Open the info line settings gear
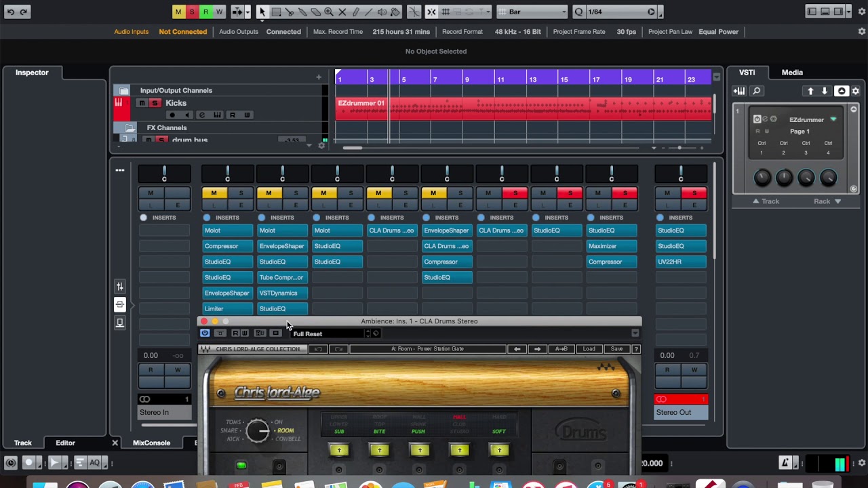The width and height of the screenshot is (868, 488). click(x=862, y=31)
